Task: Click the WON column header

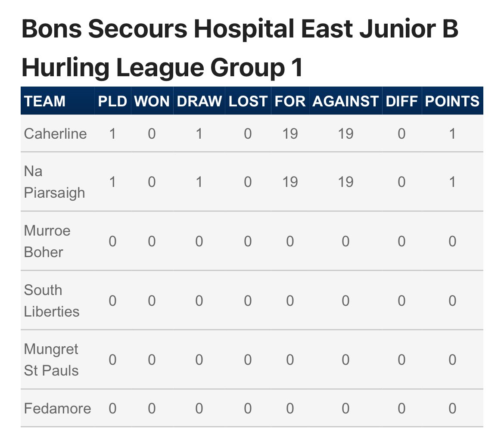Action: pos(152,101)
